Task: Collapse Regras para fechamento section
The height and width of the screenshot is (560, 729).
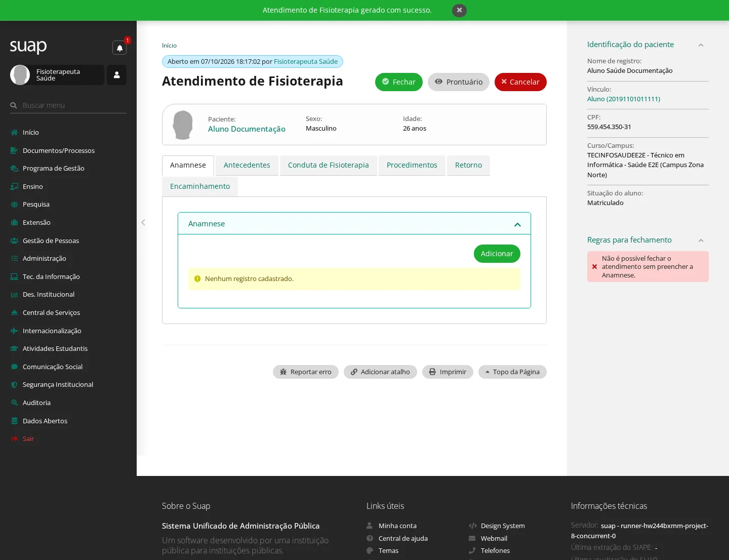Action: [x=701, y=241]
